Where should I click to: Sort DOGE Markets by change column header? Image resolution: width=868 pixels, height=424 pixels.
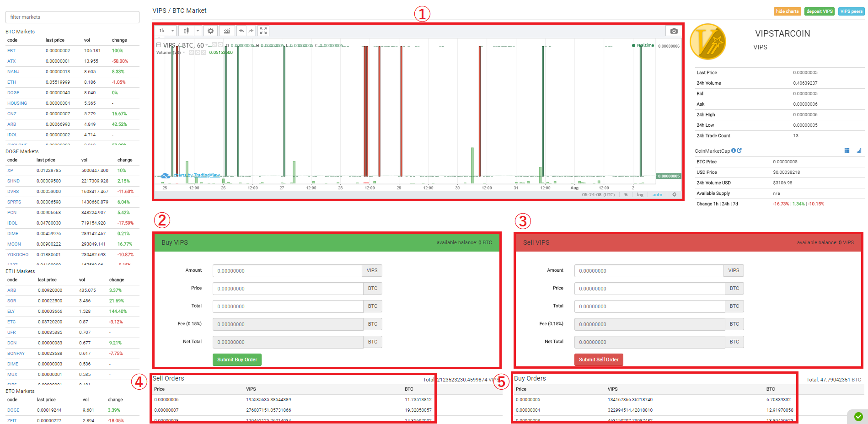pyautogui.click(x=125, y=160)
